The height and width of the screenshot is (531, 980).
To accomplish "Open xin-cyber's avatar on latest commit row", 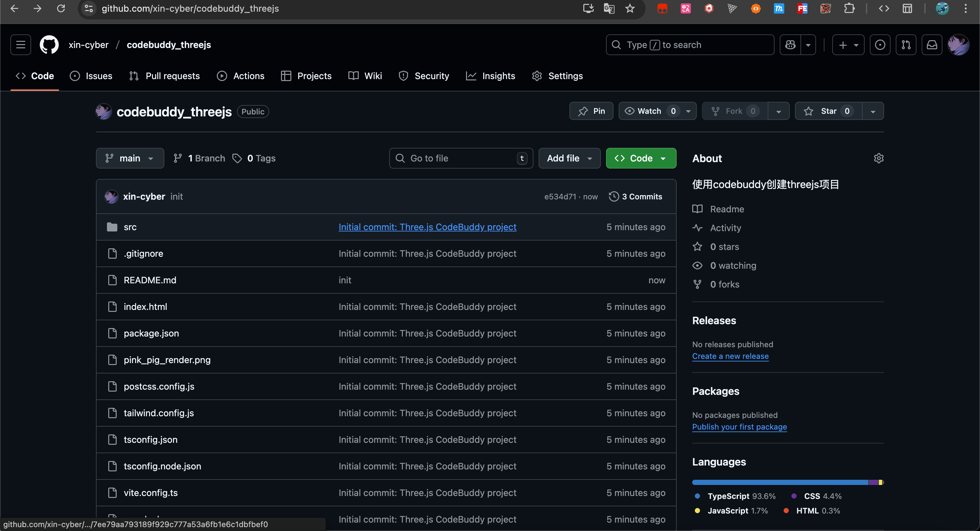I will click(x=111, y=197).
